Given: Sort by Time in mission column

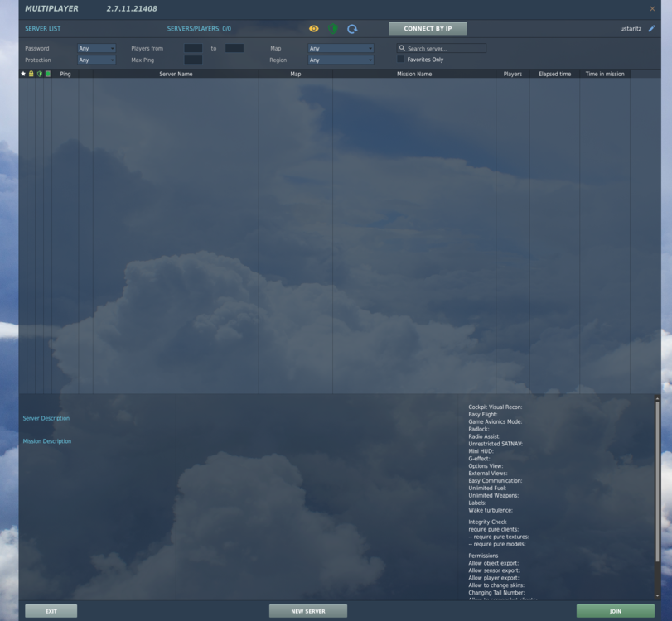Looking at the screenshot, I should coord(605,74).
